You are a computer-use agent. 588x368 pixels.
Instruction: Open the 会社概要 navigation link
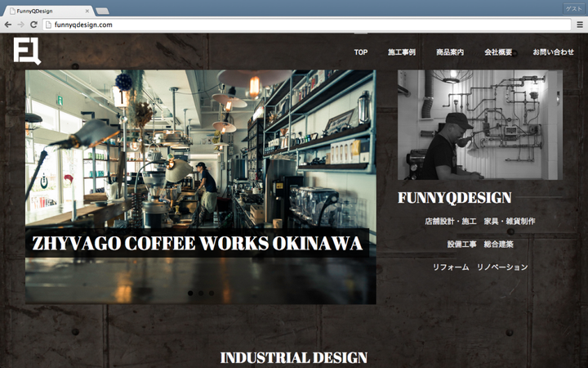pyautogui.click(x=498, y=52)
